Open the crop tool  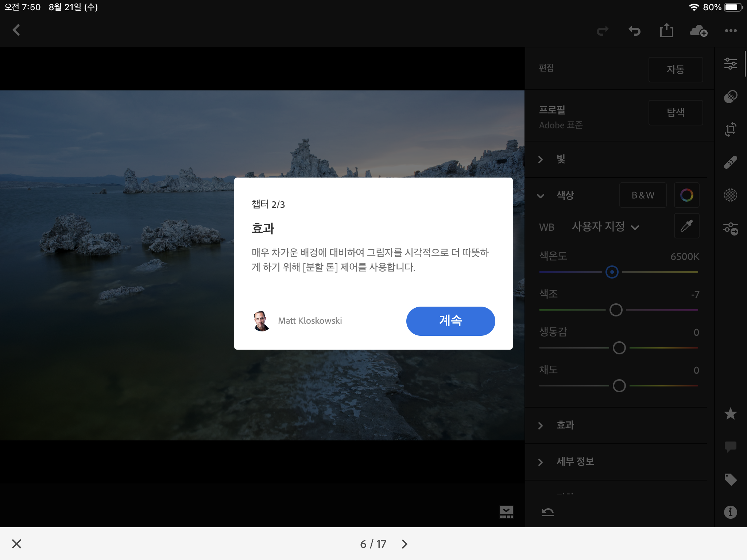pyautogui.click(x=731, y=128)
